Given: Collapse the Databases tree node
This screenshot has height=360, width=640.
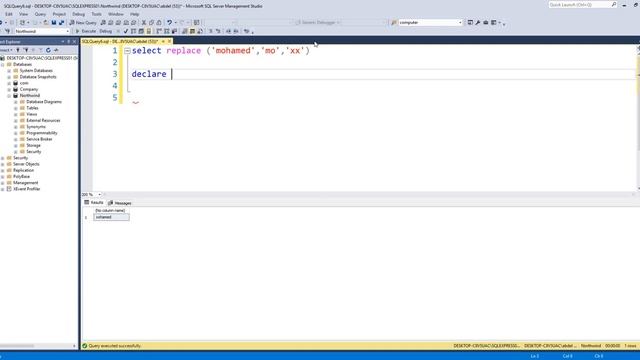Looking at the screenshot, I should 2,64.
